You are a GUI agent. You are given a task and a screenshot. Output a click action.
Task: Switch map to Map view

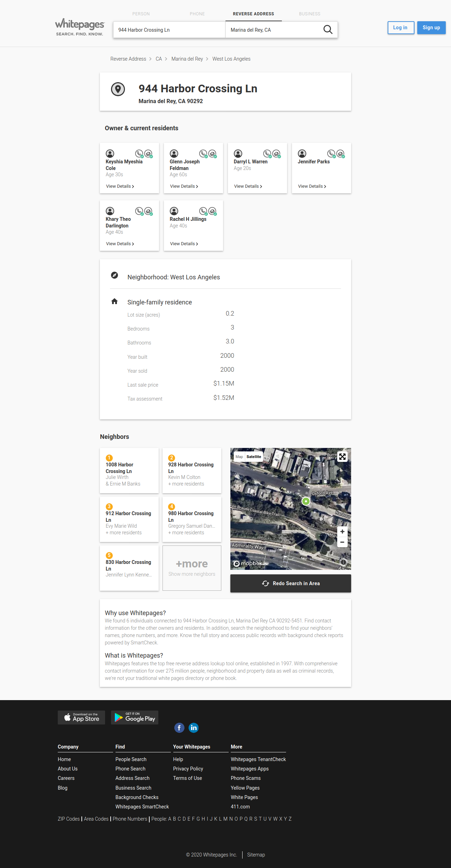coord(239,457)
